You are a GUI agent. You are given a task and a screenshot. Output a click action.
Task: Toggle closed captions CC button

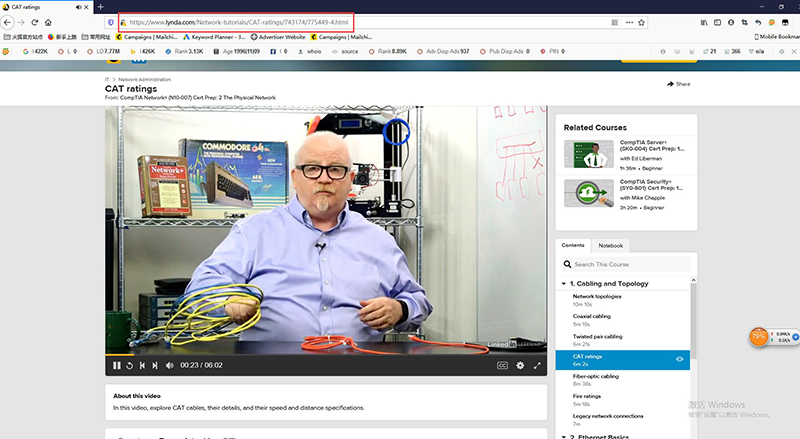tap(503, 365)
